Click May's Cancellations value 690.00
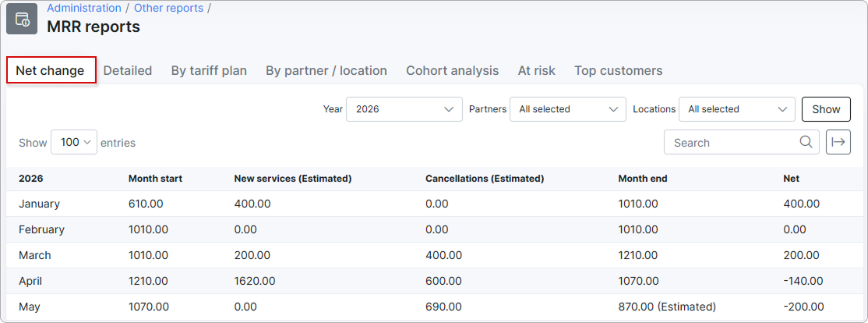Viewport: 868px width, 323px height. pyautogui.click(x=443, y=307)
